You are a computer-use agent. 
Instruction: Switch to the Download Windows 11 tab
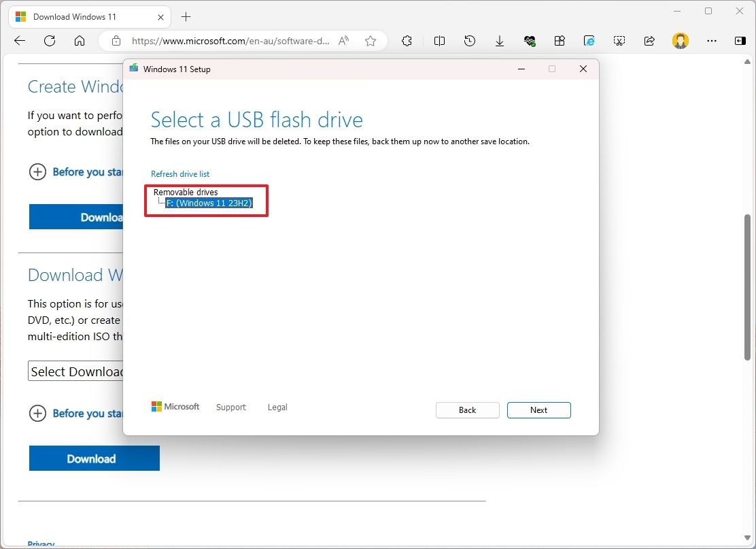click(x=82, y=16)
